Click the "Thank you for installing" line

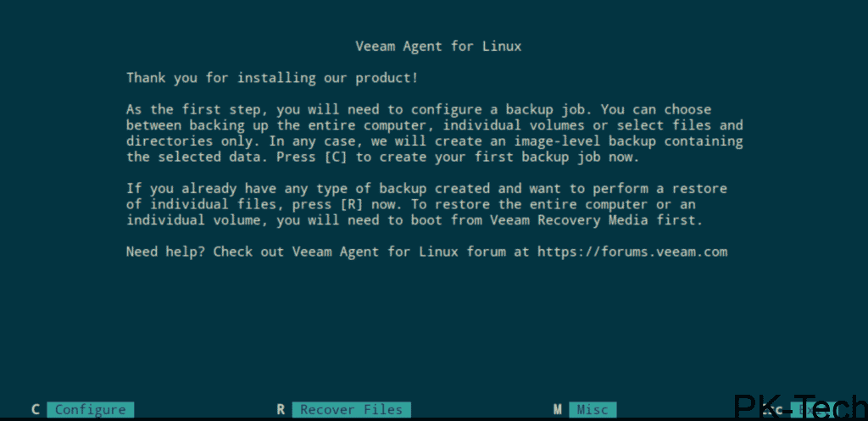point(271,78)
